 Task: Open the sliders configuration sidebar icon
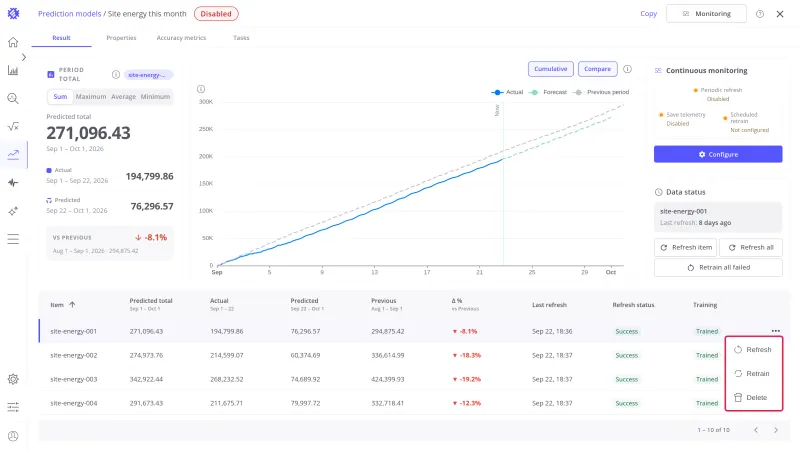(x=13, y=407)
